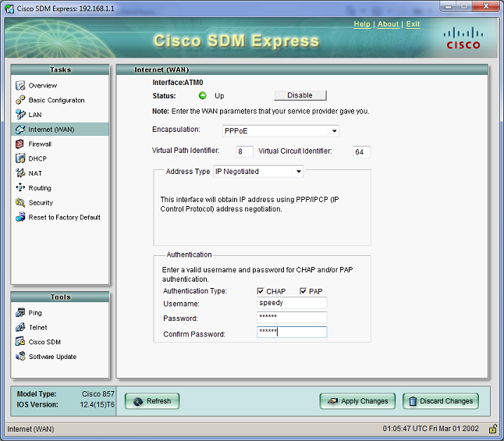
Task: Toggle the CHAP authentication checkbox
Action: [261, 291]
